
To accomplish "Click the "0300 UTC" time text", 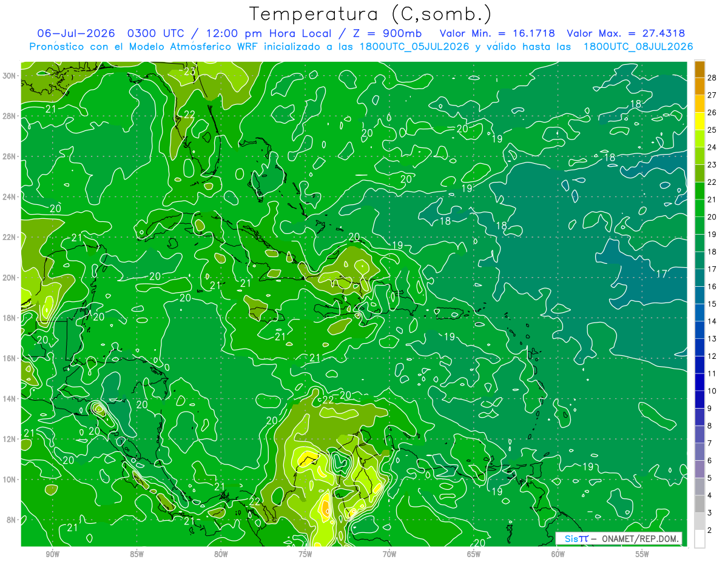I will click(155, 33).
